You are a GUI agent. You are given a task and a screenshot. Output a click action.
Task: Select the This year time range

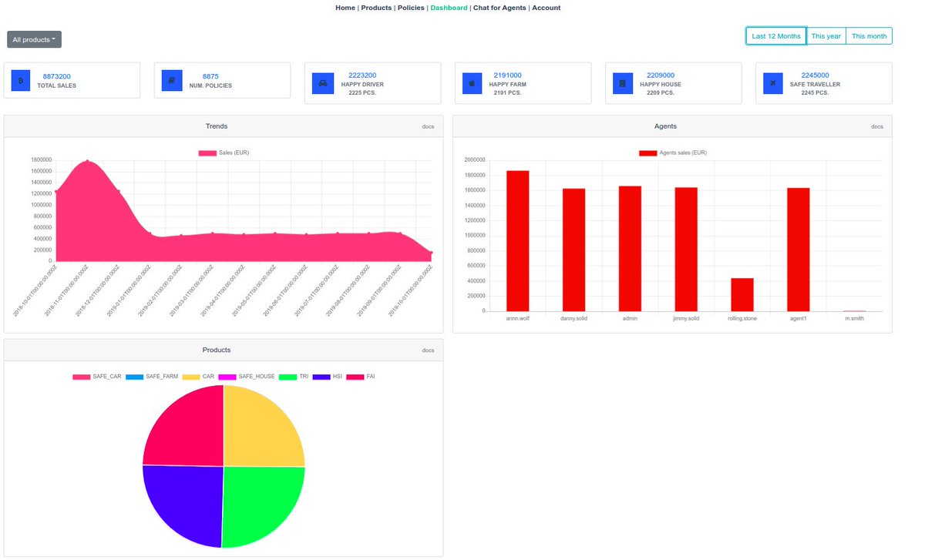click(x=826, y=35)
